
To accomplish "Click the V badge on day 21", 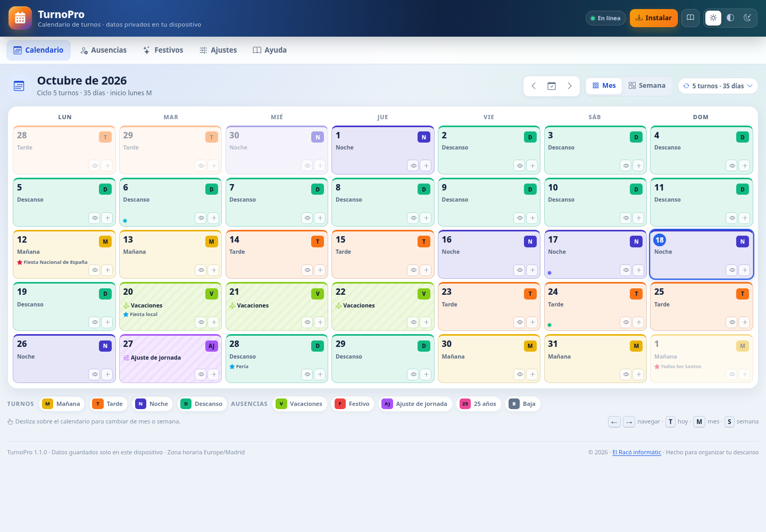I will coord(318,294).
